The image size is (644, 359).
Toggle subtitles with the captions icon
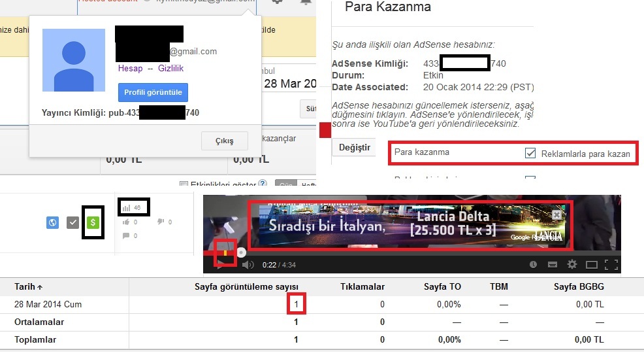coord(553,264)
